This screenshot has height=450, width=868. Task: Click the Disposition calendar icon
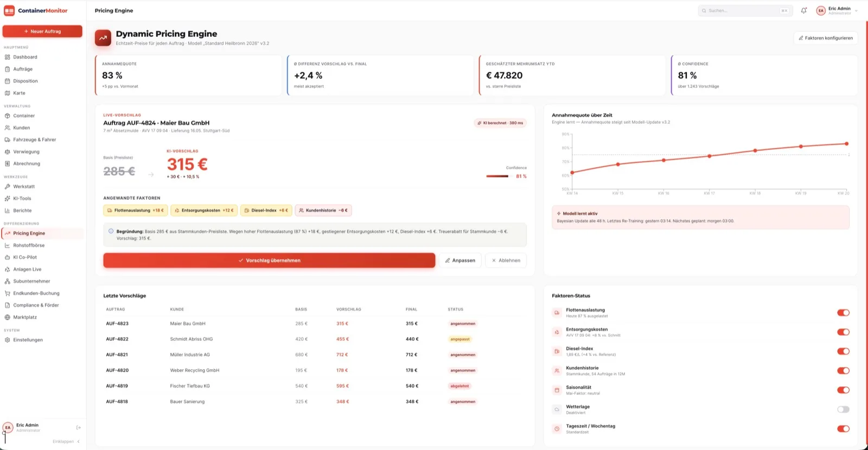tap(8, 81)
